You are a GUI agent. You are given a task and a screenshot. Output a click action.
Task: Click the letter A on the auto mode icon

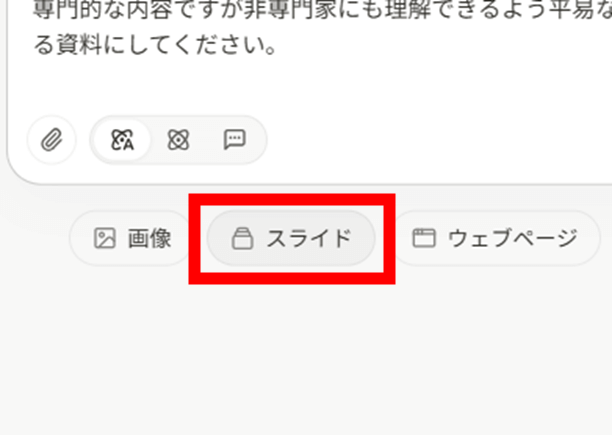tap(129, 145)
